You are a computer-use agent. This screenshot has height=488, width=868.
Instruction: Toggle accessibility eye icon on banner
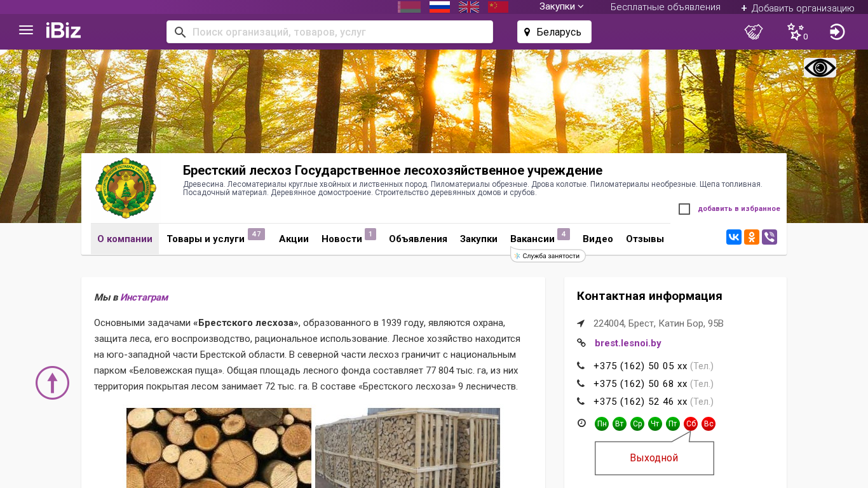[x=820, y=68]
